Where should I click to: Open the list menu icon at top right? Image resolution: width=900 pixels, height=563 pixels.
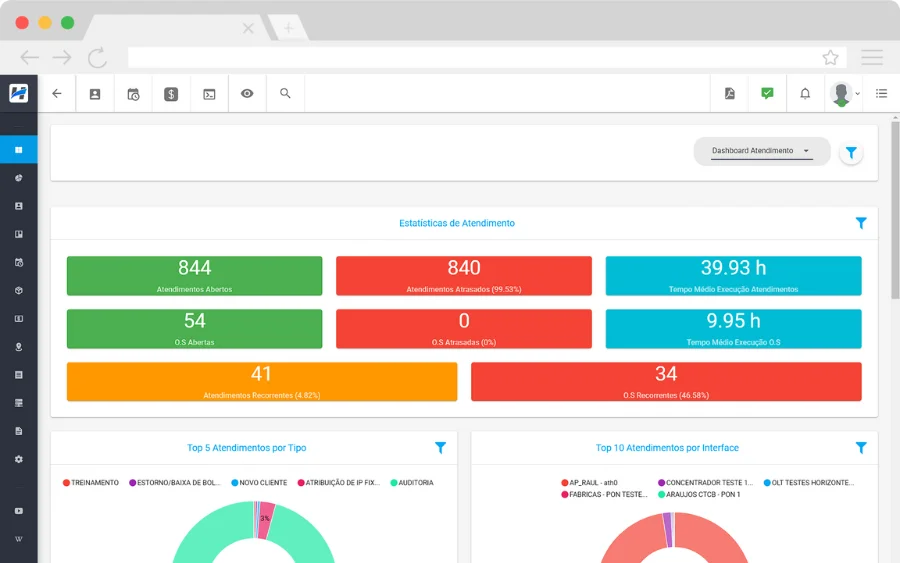[x=881, y=94]
